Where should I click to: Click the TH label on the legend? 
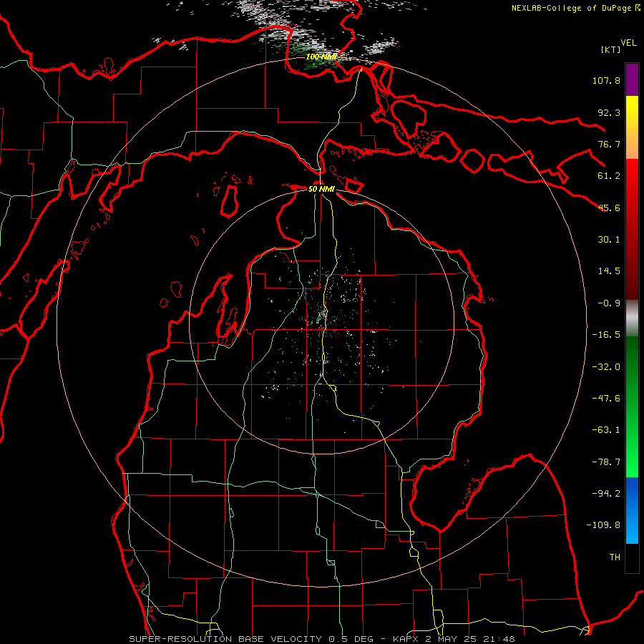615,557
